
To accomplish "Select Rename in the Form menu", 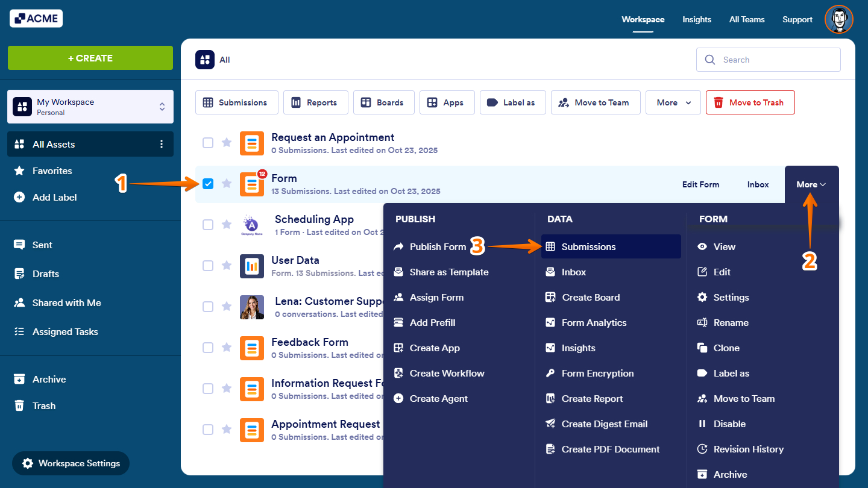I will 763,322.
